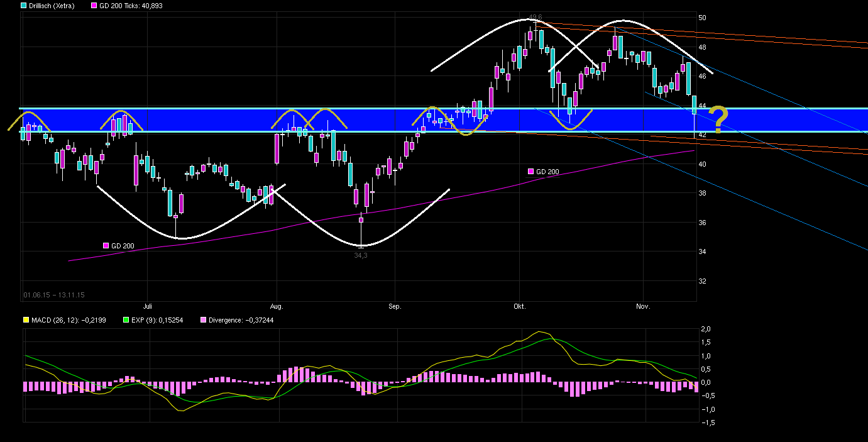
Task: Click the 36 price axis value
Action: pyautogui.click(x=702, y=223)
